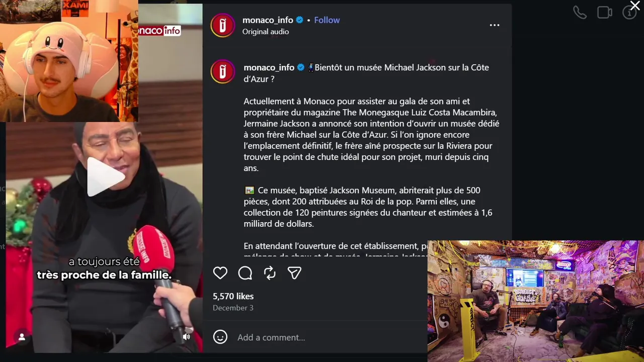The width and height of the screenshot is (644, 362).
Task: Open tagged people via the person icon
Action: coord(22,337)
